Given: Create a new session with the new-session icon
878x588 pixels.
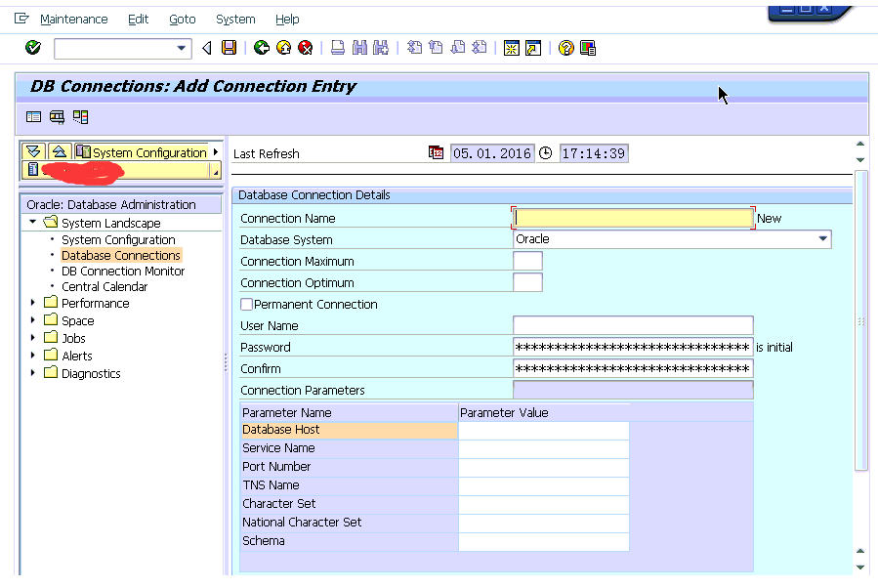Looking at the screenshot, I should pyautogui.click(x=512, y=47).
